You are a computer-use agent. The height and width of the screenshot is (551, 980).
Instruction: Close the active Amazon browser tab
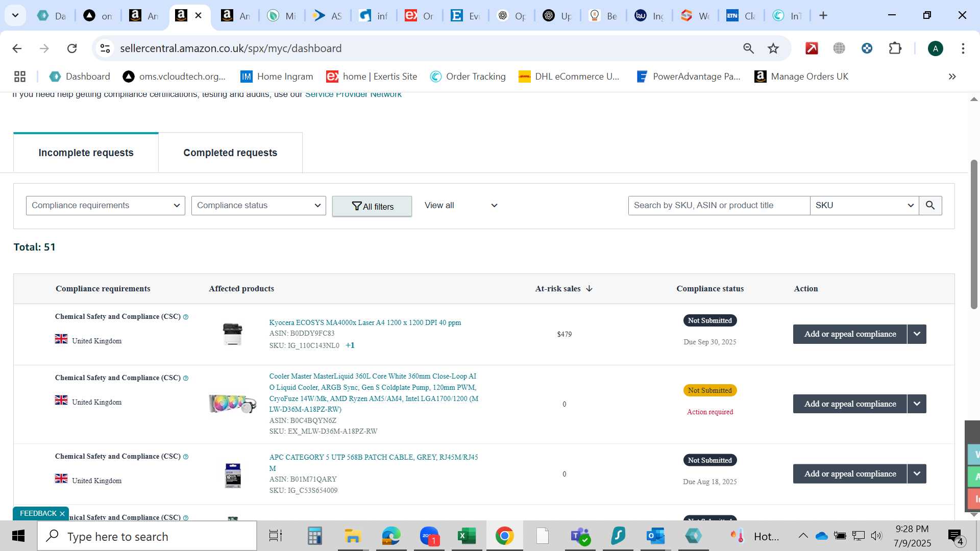[199, 15]
